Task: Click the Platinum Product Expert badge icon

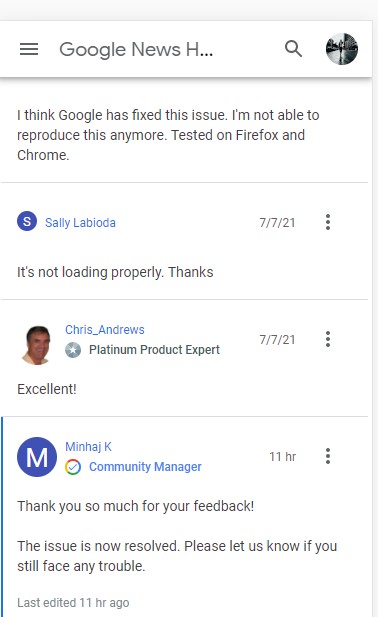Action: [x=73, y=350]
